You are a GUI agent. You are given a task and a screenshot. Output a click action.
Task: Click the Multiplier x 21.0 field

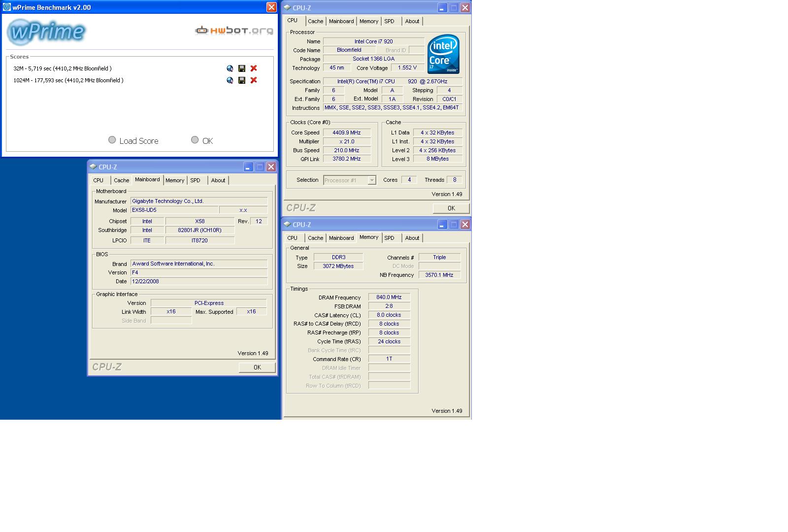(347, 141)
